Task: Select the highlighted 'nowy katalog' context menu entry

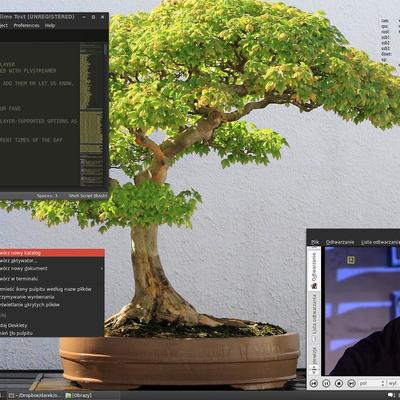Action: tap(52, 253)
